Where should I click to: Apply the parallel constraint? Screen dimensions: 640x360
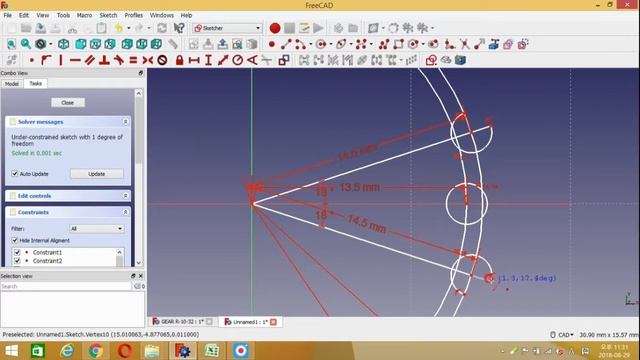point(89,60)
